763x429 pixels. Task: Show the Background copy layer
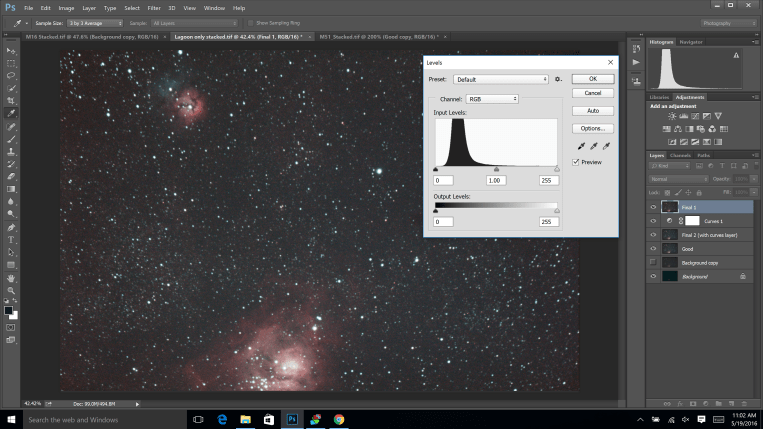coord(653,263)
